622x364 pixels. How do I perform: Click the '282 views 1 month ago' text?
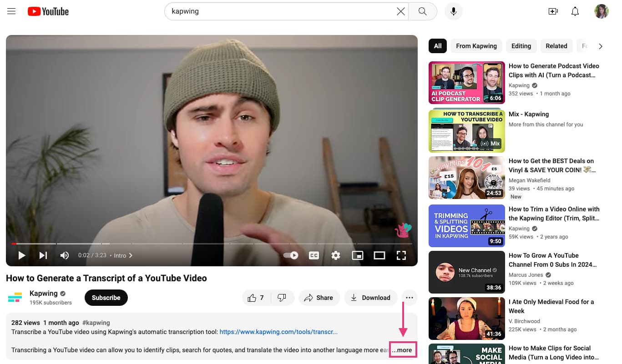[x=45, y=323]
